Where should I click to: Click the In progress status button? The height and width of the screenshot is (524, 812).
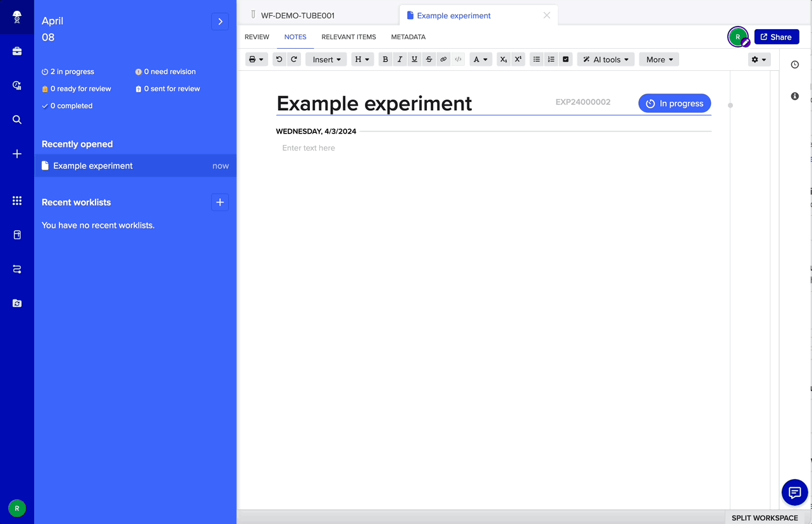(x=675, y=103)
